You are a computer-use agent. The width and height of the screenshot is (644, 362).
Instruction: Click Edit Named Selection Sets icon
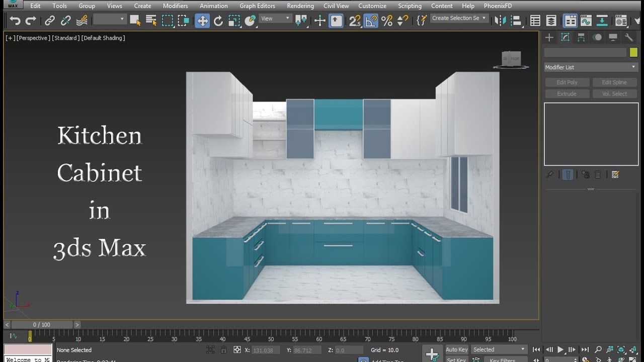click(422, 21)
